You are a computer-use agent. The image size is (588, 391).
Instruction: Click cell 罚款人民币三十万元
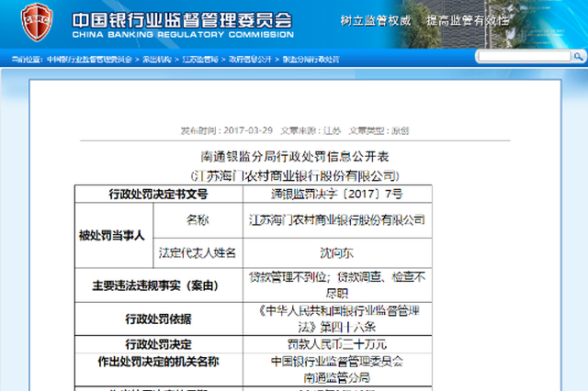point(337,344)
